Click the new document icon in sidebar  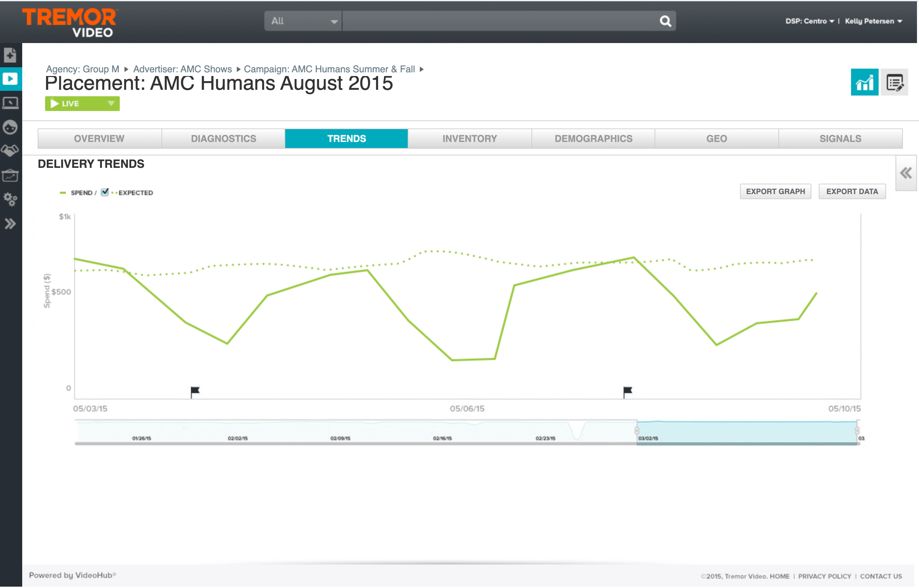pos(10,56)
